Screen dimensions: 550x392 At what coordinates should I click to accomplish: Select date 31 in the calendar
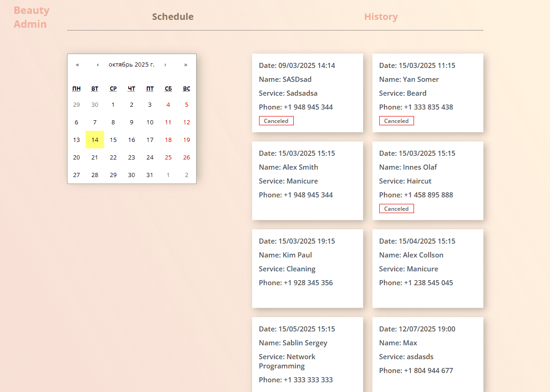click(149, 175)
